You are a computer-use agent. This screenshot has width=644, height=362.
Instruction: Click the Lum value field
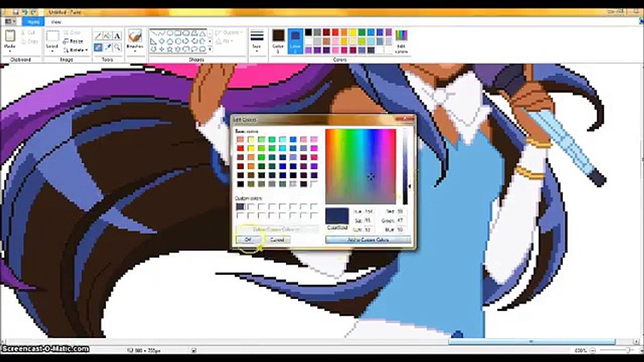pos(370,230)
